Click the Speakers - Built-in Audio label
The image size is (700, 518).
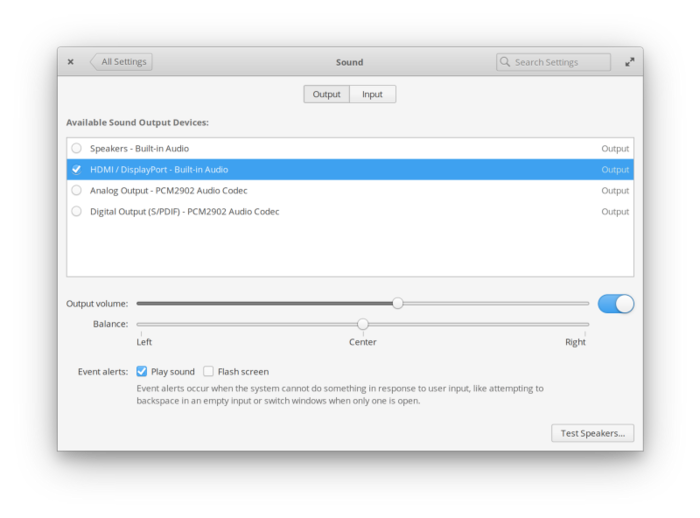click(x=139, y=148)
